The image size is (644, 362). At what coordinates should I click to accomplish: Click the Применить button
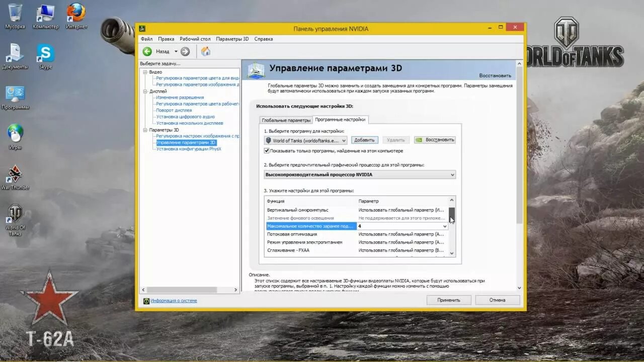[449, 300]
